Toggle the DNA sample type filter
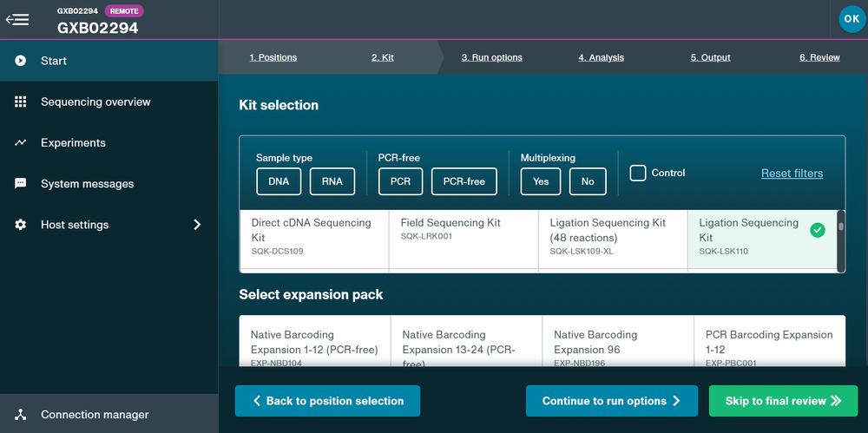 click(279, 181)
